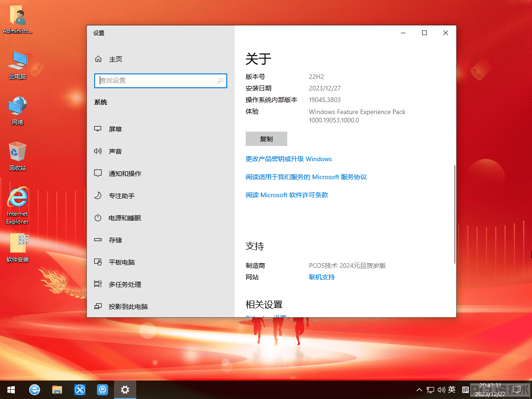Viewport: 532px width, 399px height.
Task: Click the volume speaker tray icon
Action: [x=441, y=390]
